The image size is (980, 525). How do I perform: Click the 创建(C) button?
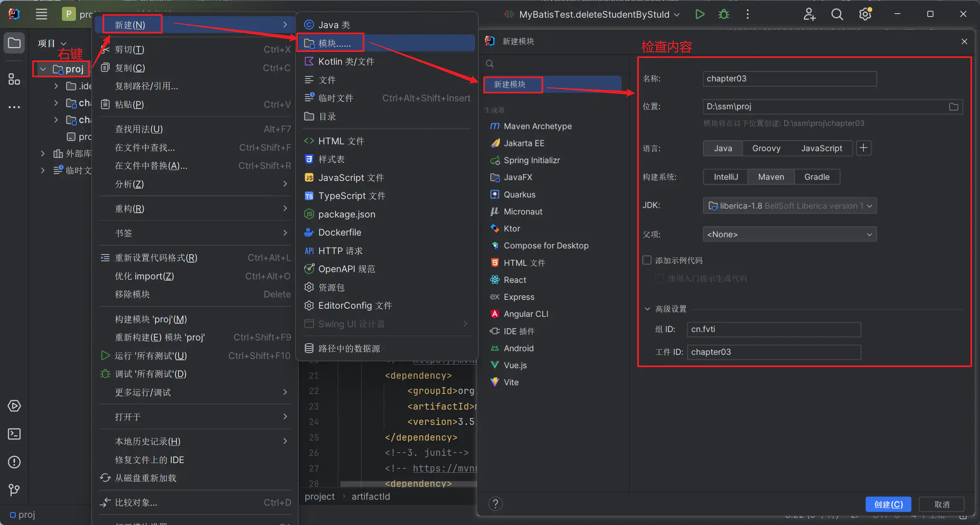[x=888, y=504]
